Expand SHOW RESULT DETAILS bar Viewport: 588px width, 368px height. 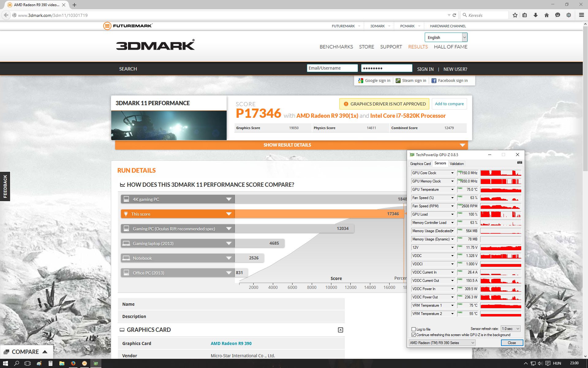click(291, 145)
